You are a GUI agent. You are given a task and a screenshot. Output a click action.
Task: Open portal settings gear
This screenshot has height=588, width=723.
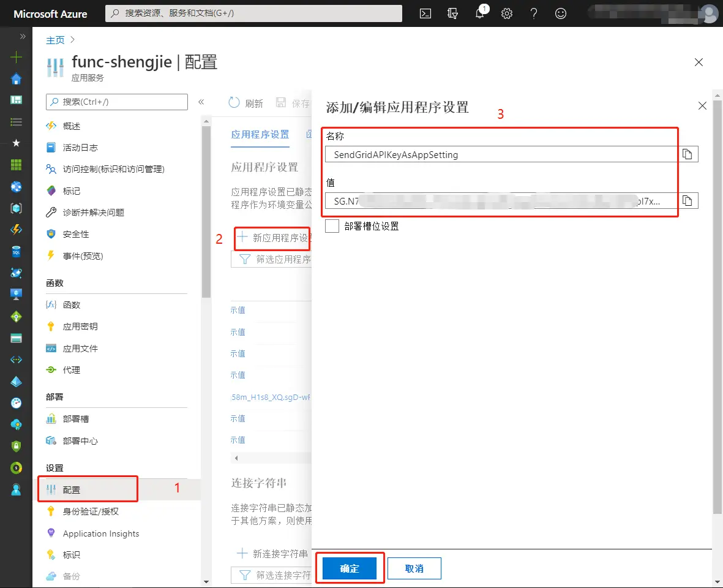(507, 13)
